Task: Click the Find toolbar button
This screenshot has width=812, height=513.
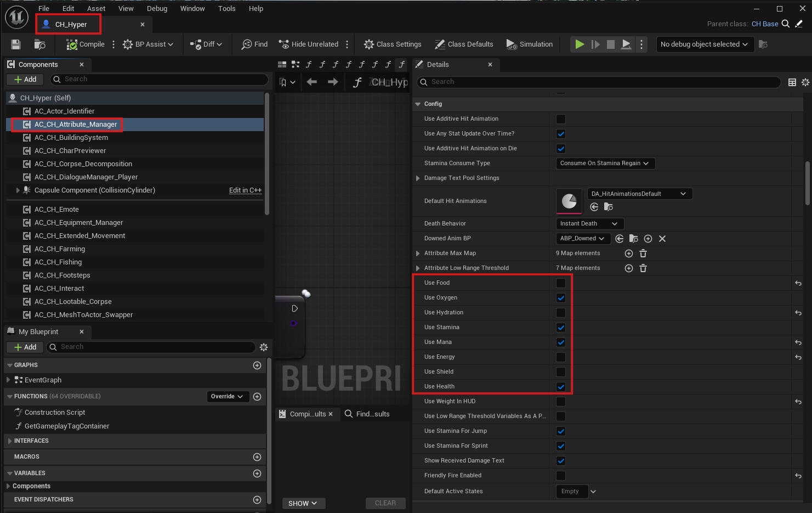Action: (x=255, y=44)
